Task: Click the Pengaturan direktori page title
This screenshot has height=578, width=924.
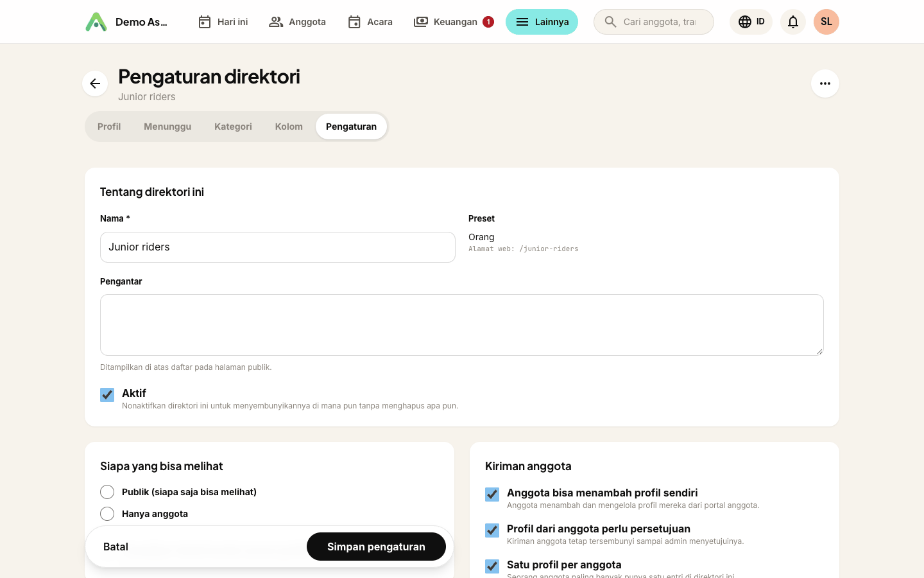Action: 209,76
